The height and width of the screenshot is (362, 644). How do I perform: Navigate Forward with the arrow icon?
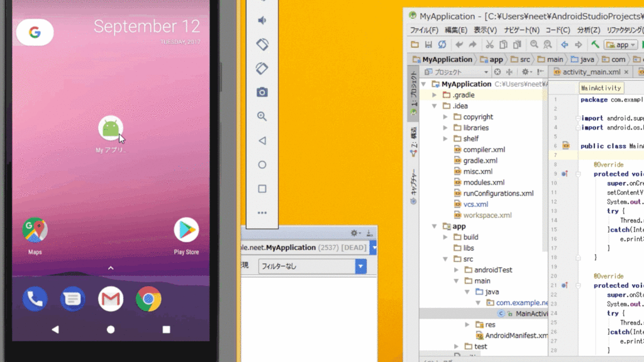coord(579,45)
